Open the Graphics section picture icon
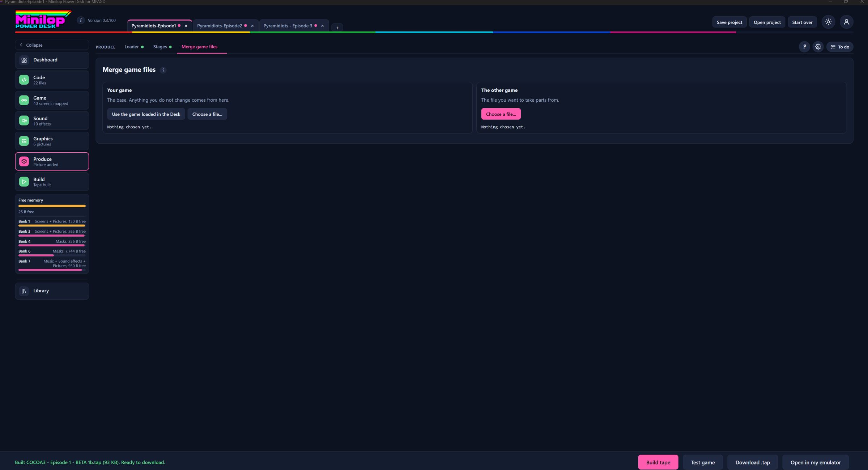 pyautogui.click(x=24, y=141)
